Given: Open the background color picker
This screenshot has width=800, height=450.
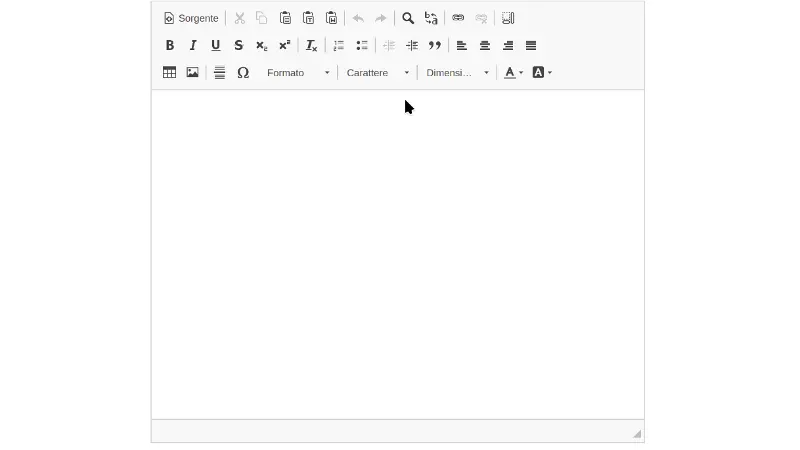Looking at the screenshot, I should [x=542, y=72].
